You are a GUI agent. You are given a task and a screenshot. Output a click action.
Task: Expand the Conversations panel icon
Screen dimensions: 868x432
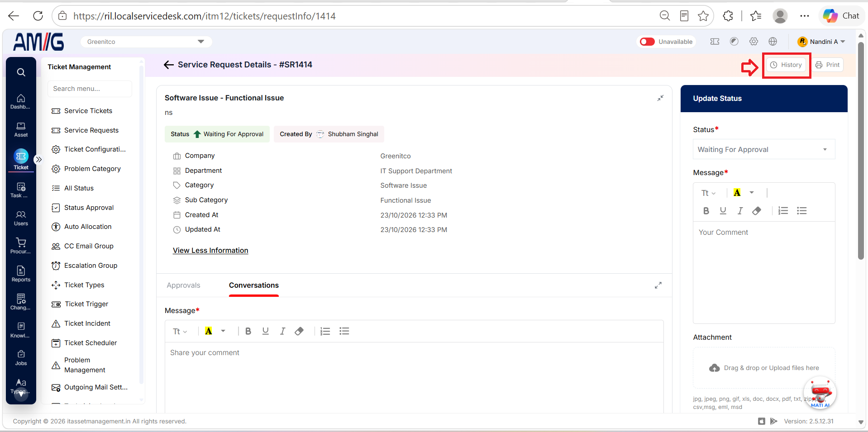[x=658, y=285]
